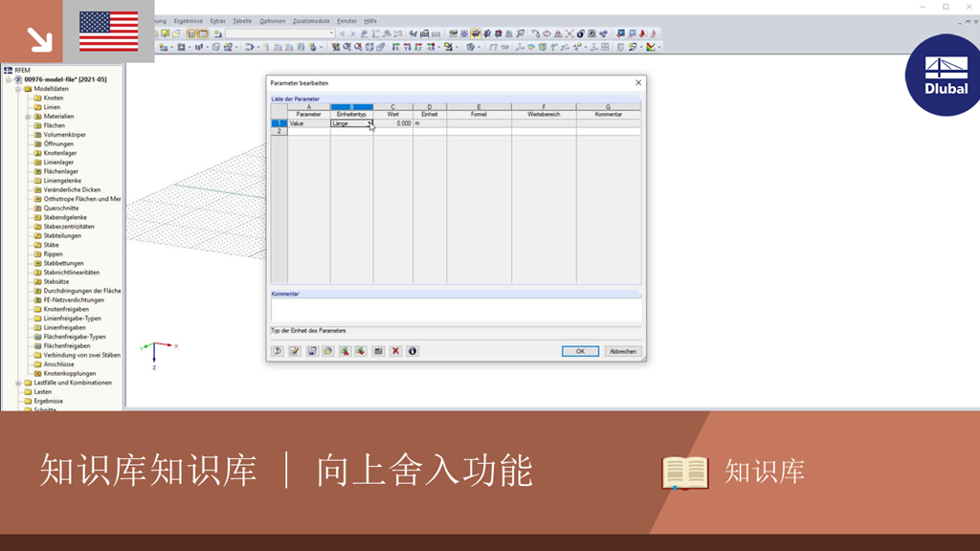Image resolution: width=980 pixels, height=551 pixels.
Task: Select Knoten in navigator tree
Action: 54,99
